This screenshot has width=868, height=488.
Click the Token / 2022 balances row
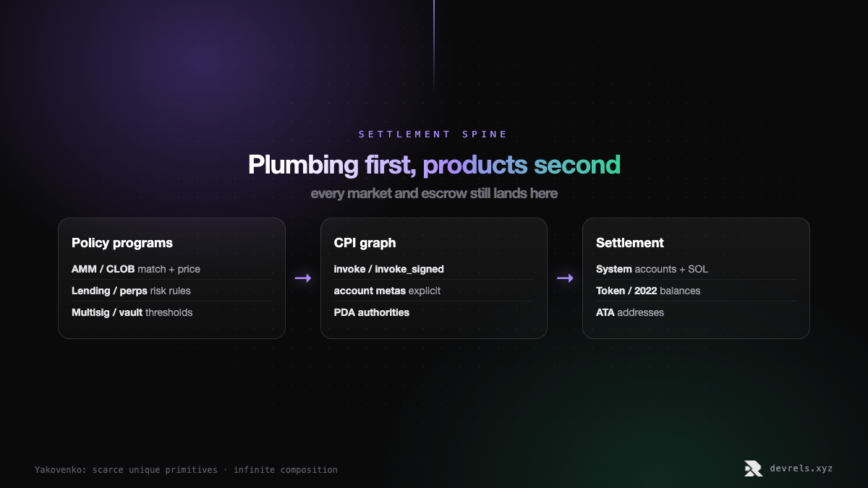pos(696,291)
